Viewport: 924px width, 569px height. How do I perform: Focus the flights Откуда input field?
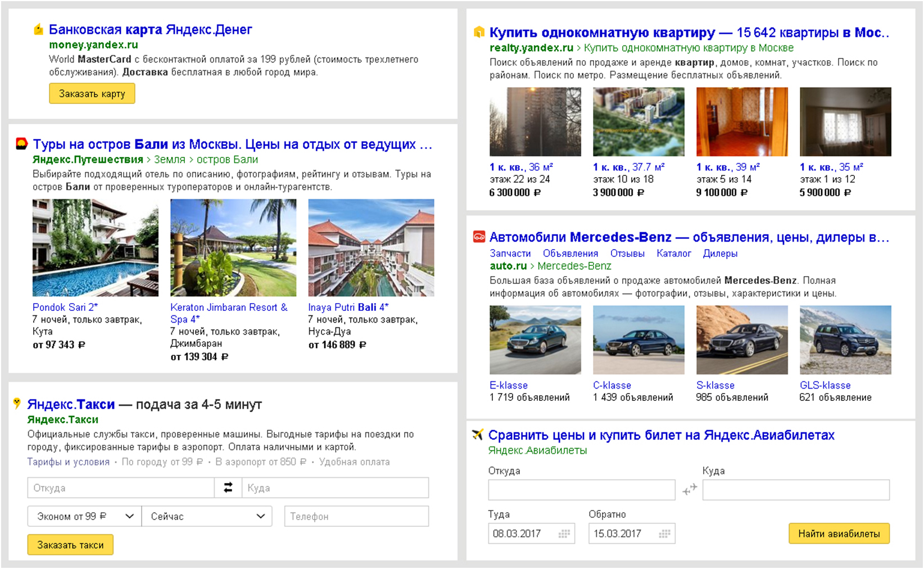[x=582, y=490]
